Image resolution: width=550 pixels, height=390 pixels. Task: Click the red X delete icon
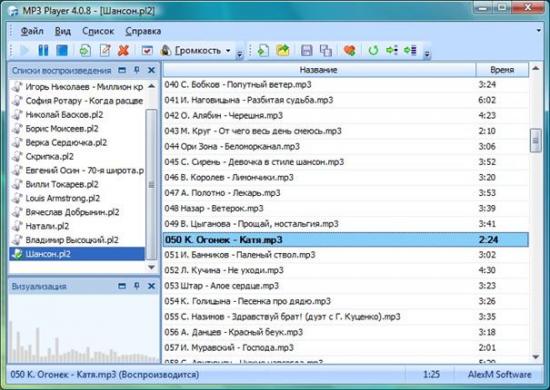(123, 51)
